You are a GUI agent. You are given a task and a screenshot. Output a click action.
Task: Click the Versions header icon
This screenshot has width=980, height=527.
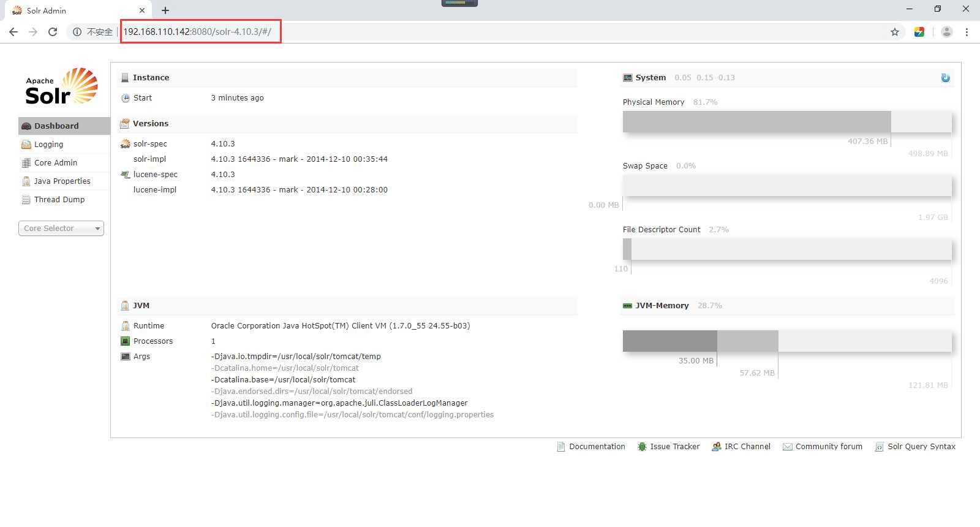pyautogui.click(x=125, y=123)
